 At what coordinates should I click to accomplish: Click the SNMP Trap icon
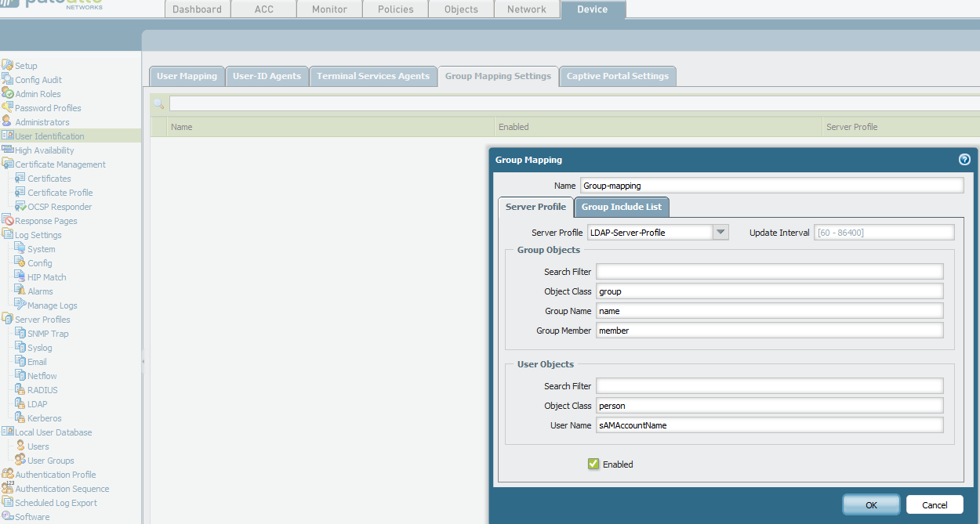20,333
